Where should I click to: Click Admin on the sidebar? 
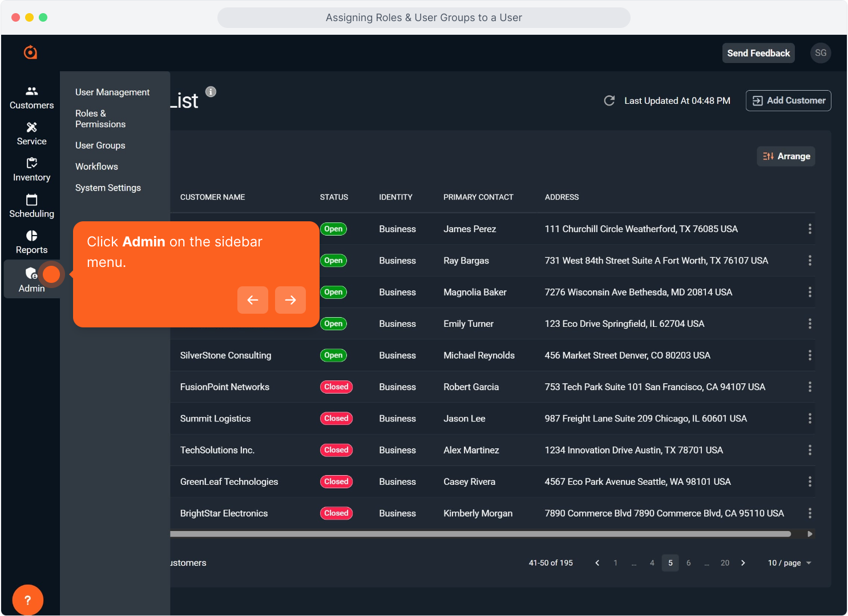point(31,279)
